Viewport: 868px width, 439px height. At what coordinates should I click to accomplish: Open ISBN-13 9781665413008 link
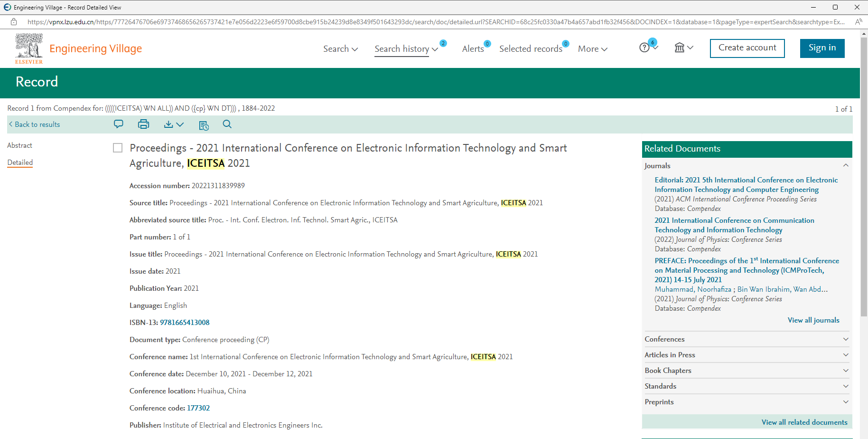[185, 323]
